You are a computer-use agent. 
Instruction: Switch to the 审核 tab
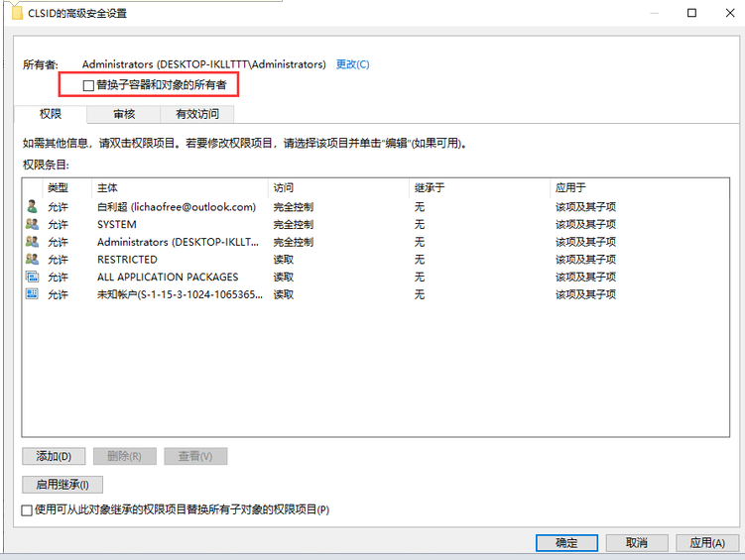pyautogui.click(x=124, y=114)
